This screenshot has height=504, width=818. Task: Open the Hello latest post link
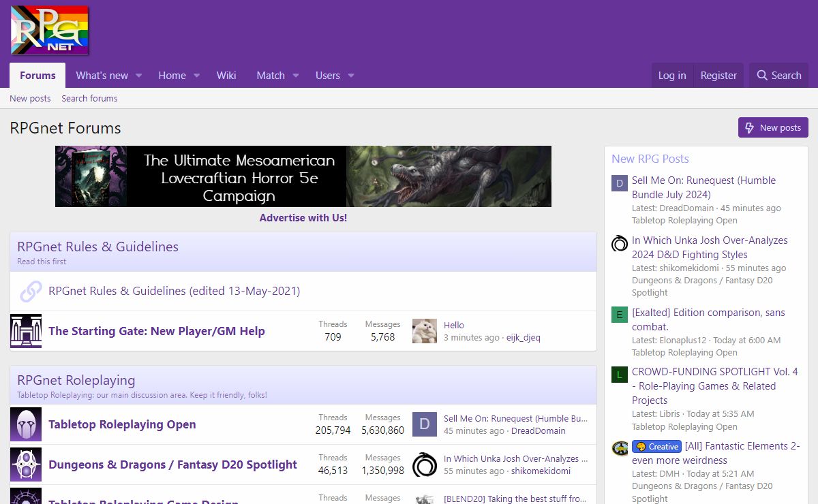454,325
